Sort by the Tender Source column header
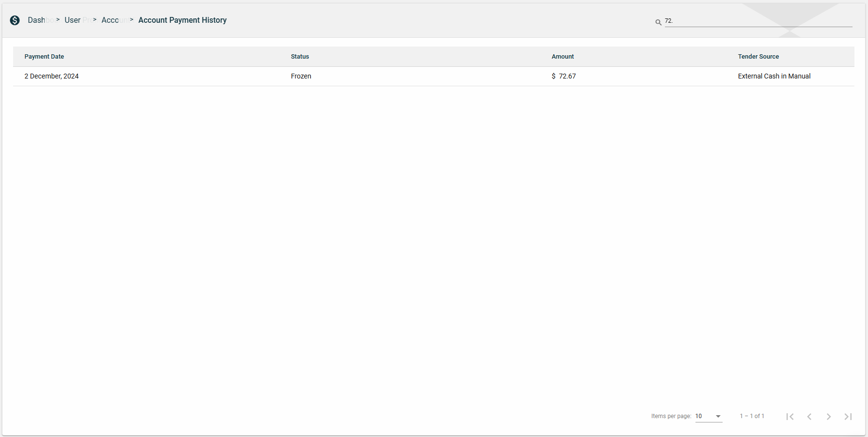This screenshot has width=868, height=437. pyautogui.click(x=758, y=57)
